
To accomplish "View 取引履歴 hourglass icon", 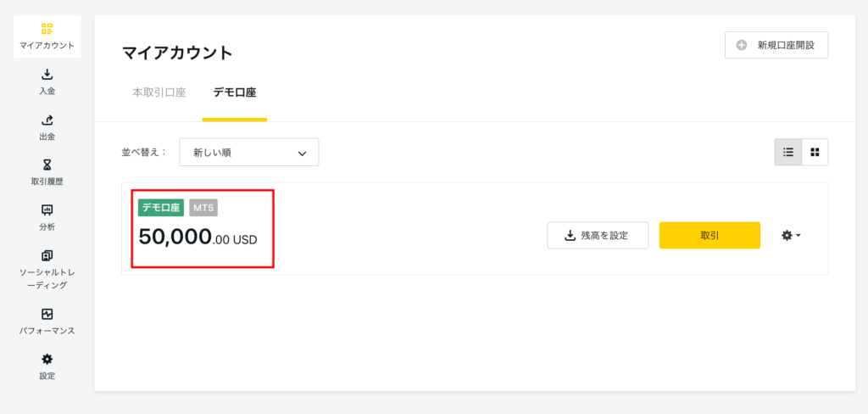I will coord(47,165).
